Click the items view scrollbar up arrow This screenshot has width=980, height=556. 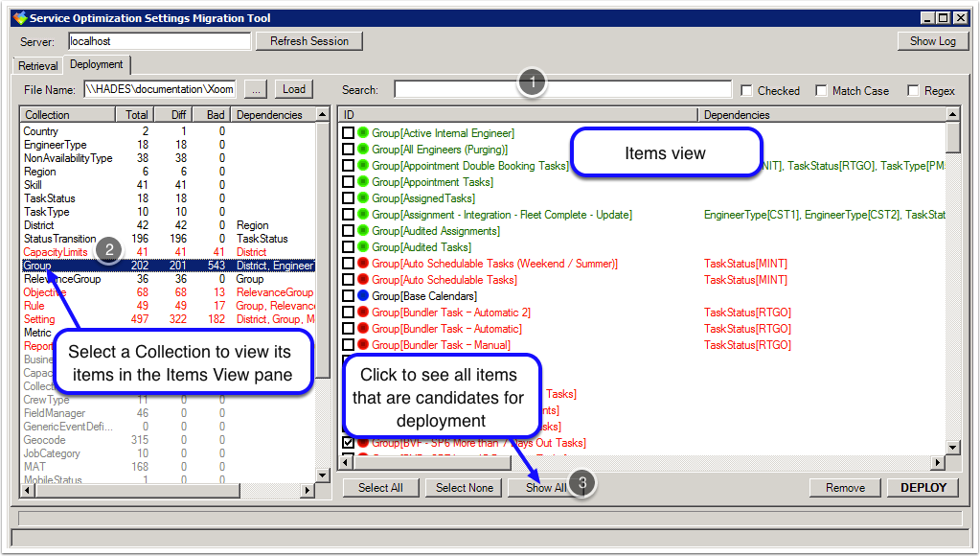952,115
